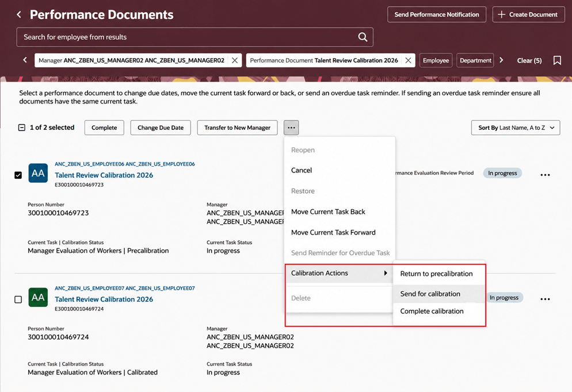Click the Complete button
572x392 pixels.
[x=104, y=128]
